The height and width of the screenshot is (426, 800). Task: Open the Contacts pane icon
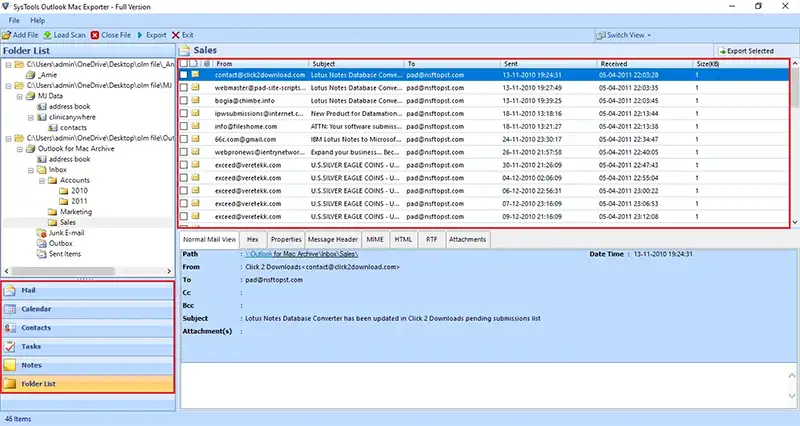point(10,328)
